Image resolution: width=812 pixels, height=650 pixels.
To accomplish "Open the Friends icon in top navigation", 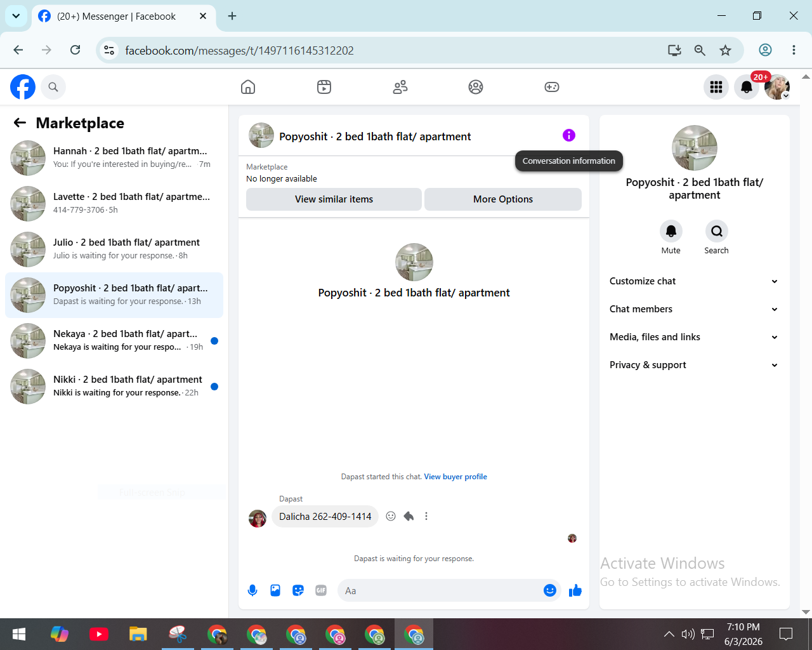I will click(400, 87).
